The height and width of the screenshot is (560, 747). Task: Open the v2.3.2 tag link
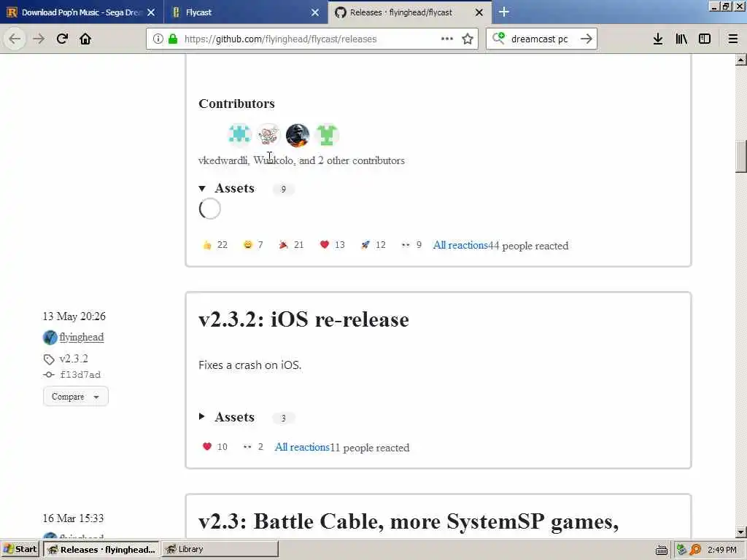click(x=74, y=359)
